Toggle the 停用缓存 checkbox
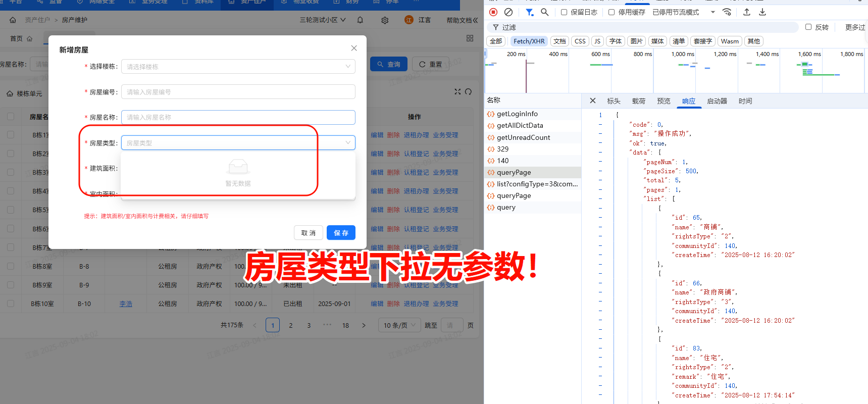 [611, 12]
